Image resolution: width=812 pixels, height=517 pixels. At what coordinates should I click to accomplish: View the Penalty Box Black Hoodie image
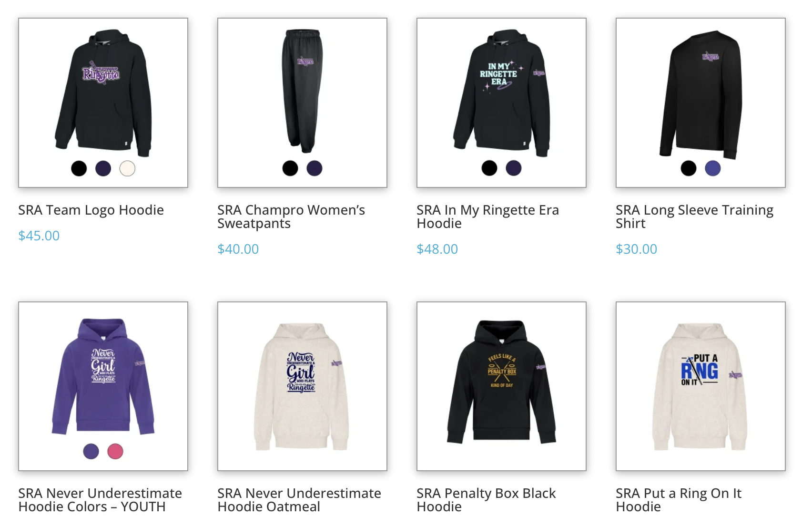501,382
